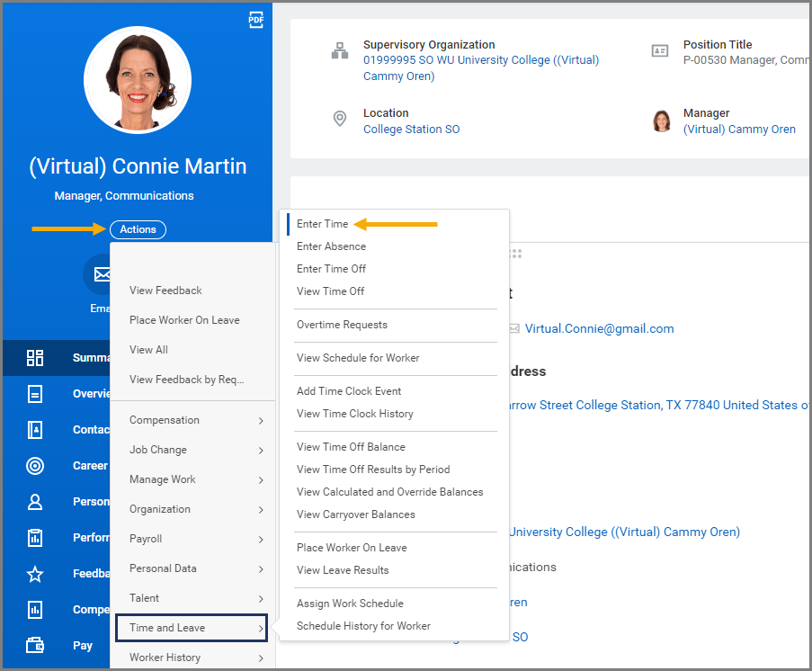
Task: Select Overtime Requests menu entry
Action: pos(342,325)
